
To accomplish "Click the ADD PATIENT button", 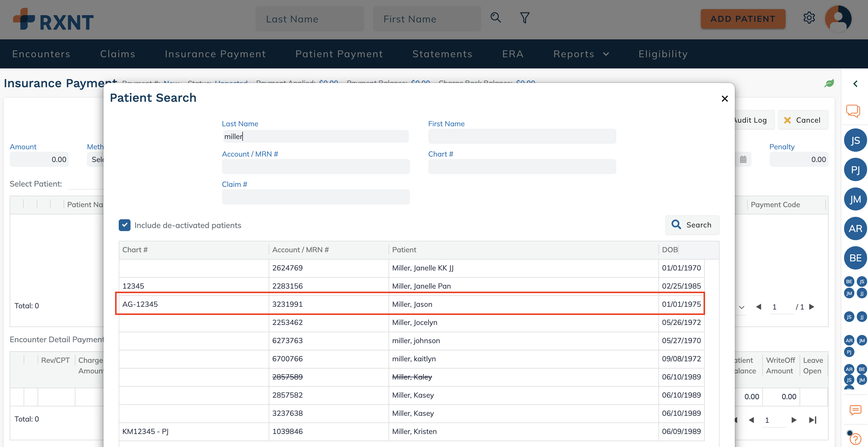I will 743,19.
